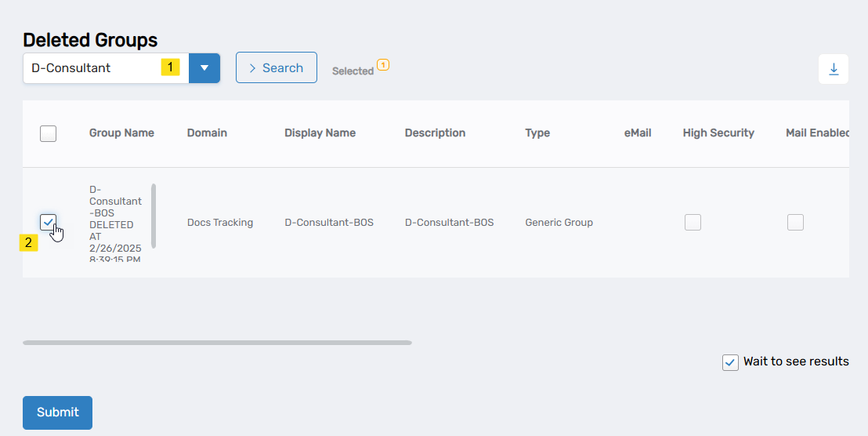
Task: Click the download icon button
Action: pyautogui.click(x=834, y=69)
